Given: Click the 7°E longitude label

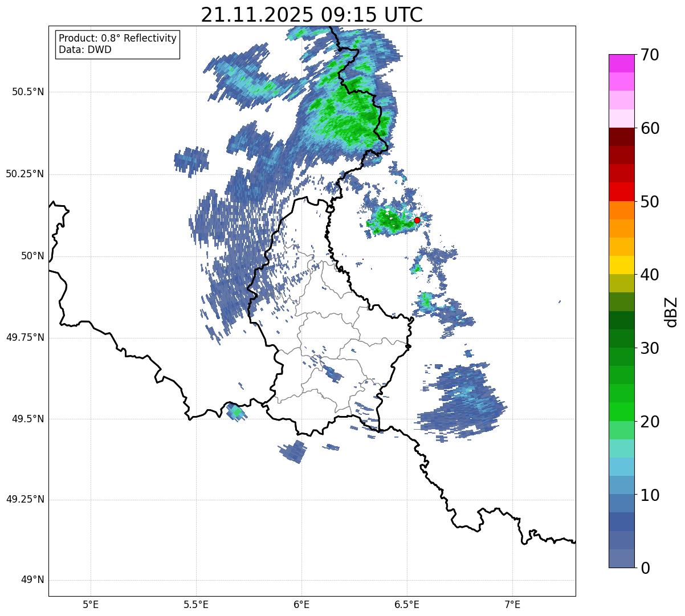Looking at the screenshot, I should pos(512,605).
